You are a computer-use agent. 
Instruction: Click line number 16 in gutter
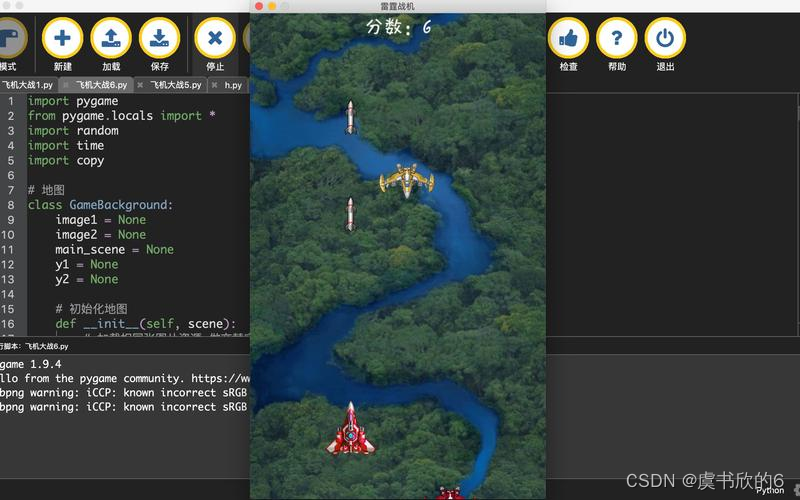point(8,324)
